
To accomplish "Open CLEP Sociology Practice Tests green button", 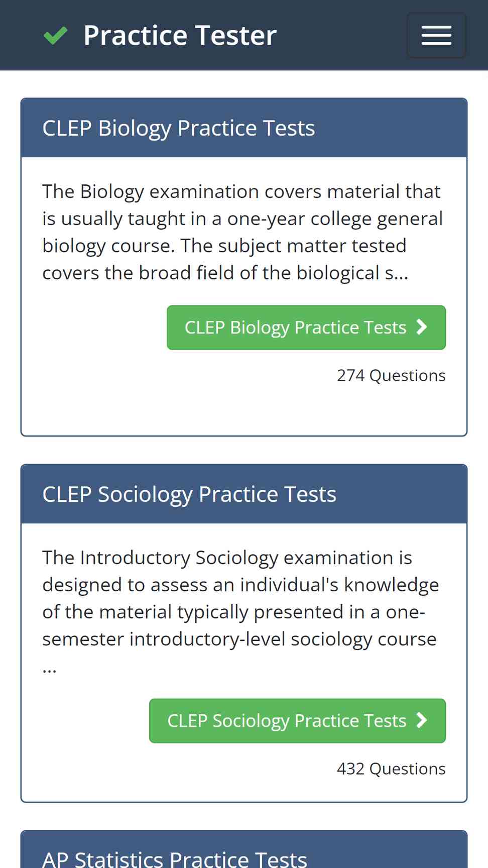I will click(297, 721).
